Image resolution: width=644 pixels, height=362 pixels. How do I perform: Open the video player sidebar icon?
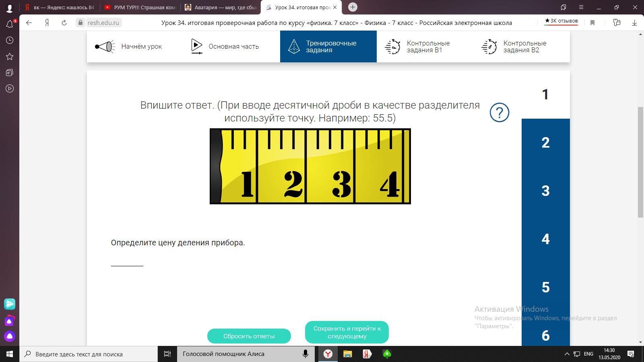pos(10,88)
